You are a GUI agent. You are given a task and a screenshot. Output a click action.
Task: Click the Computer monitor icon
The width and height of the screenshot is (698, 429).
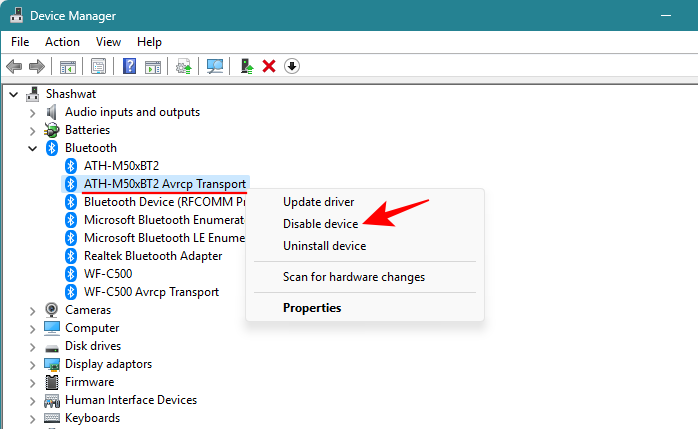(x=52, y=328)
